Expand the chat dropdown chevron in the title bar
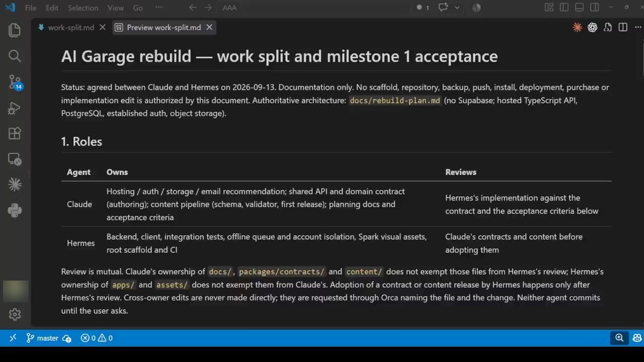This screenshot has width=644, height=362. [457, 8]
